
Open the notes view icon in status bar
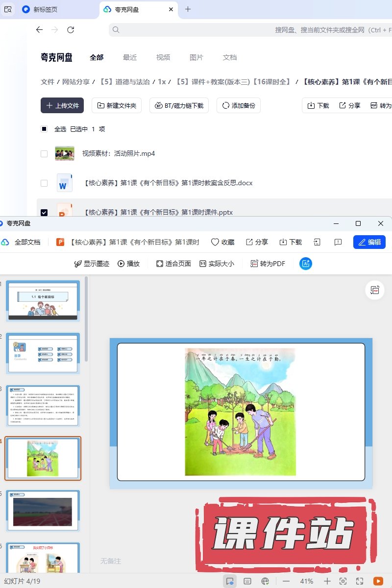tap(247, 581)
